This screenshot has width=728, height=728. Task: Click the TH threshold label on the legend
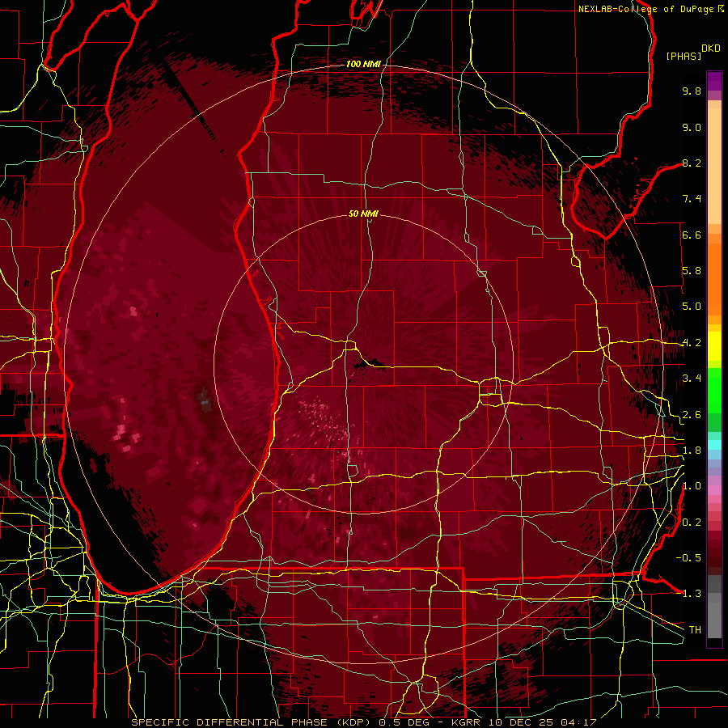click(695, 630)
